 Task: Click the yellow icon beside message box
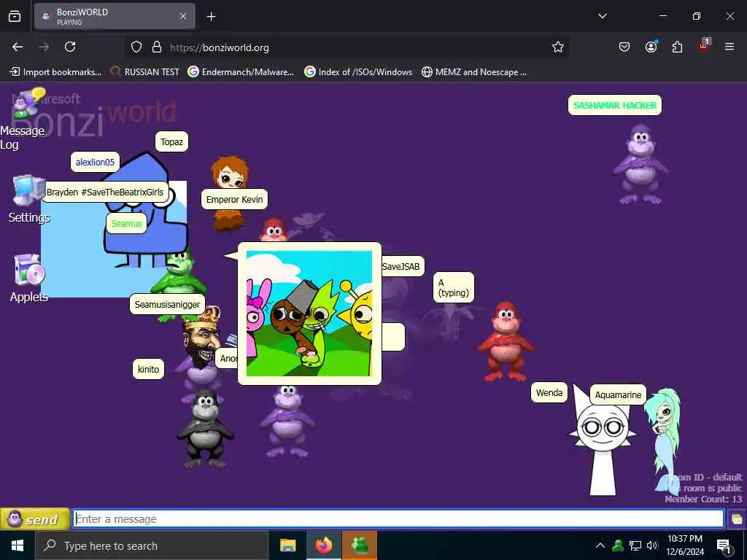click(737, 519)
